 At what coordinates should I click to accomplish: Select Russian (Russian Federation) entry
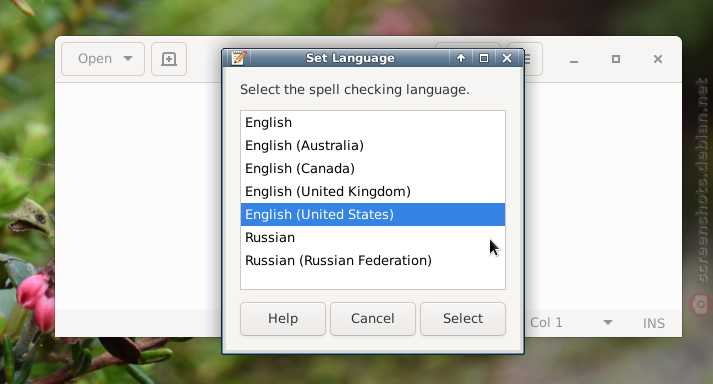click(x=373, y=260)
